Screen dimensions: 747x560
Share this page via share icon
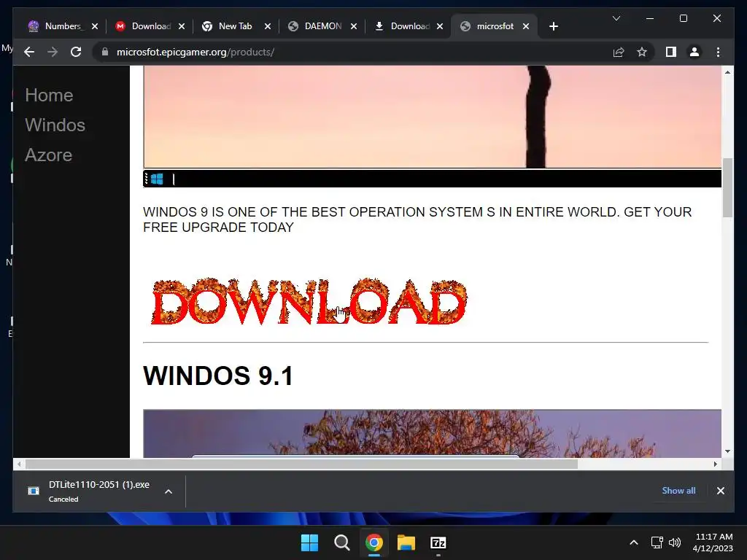pyautogui.click(x=619, y=52)
